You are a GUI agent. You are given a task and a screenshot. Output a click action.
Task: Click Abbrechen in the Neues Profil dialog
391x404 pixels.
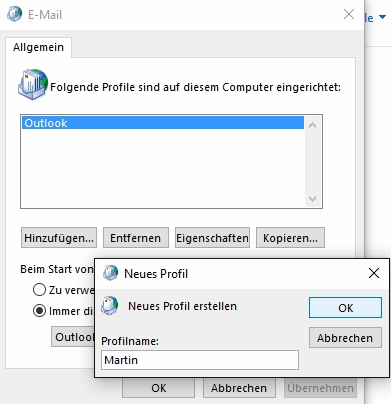[x=345, y=338]
